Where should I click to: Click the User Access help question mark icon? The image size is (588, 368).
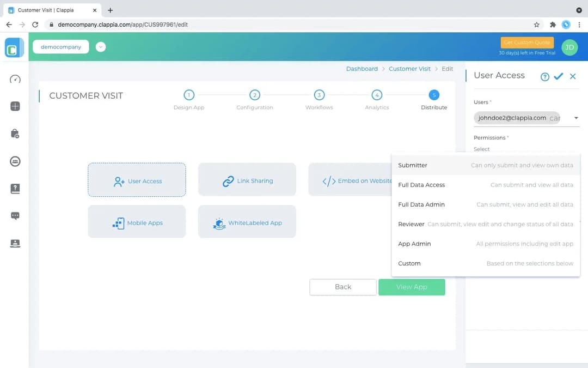pyautogui.click(x=545, y=76)
